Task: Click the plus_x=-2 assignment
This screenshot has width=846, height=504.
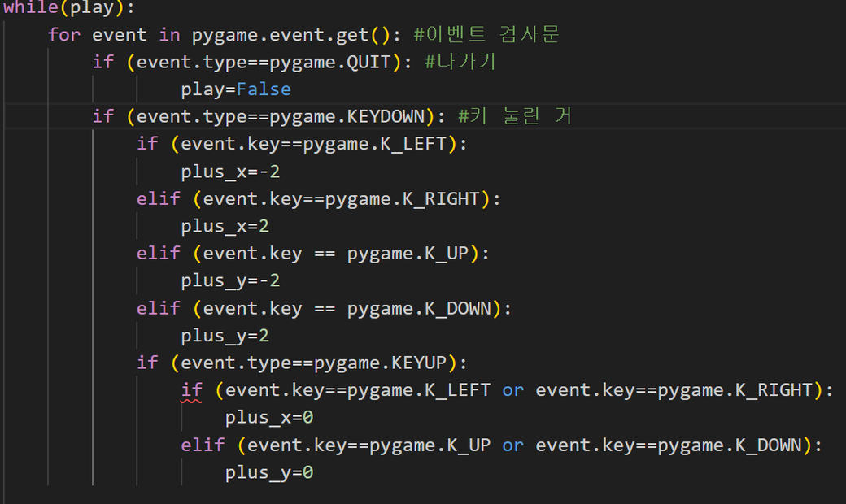Action: pos(231,172)
